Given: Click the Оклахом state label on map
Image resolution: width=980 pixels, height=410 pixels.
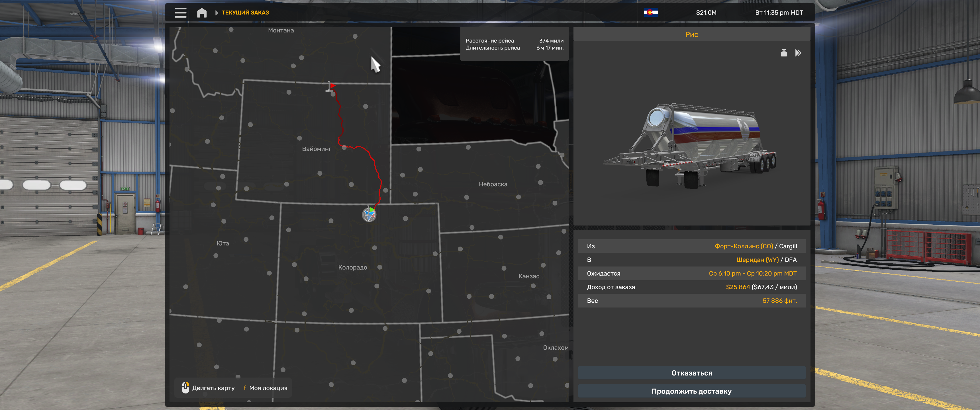Looking at the screenshot, I should click(x=556, y=348).
